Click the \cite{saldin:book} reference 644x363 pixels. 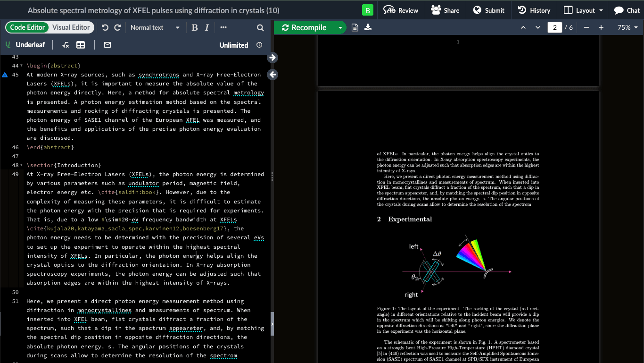pyautogui.click(x=129, y=192)
